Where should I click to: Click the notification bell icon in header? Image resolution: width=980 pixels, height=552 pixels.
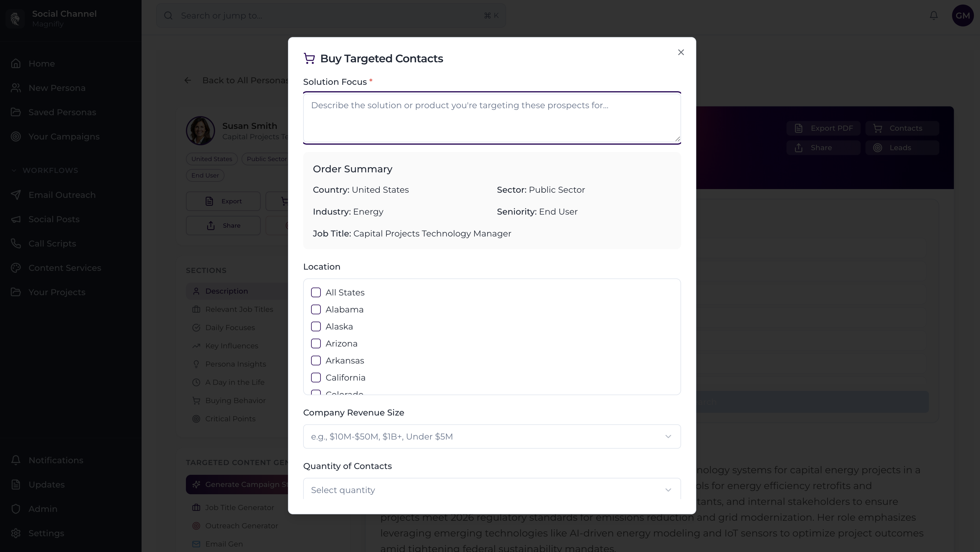[x=934, y=16]
